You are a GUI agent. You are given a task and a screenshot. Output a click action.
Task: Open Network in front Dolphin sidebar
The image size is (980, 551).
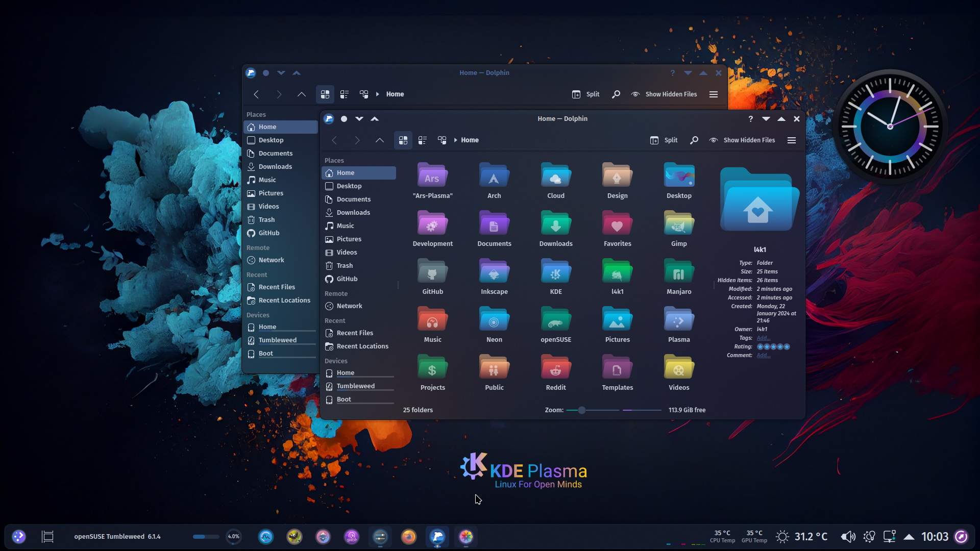[x=358, y=306]
